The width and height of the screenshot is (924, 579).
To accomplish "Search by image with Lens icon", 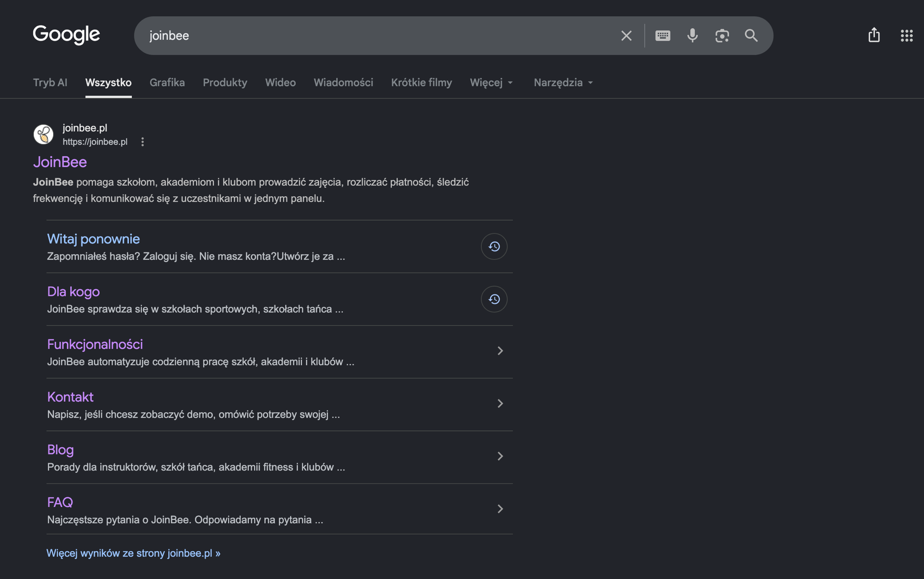I will coord(722,36).
